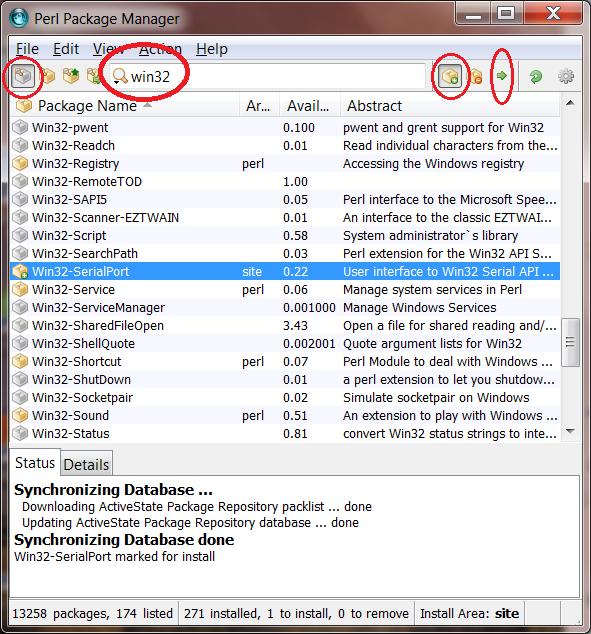Viewport: 591px width, 634px height.
Task: Click gold package icon of Win32-Service
Action: tap(19, 290)
